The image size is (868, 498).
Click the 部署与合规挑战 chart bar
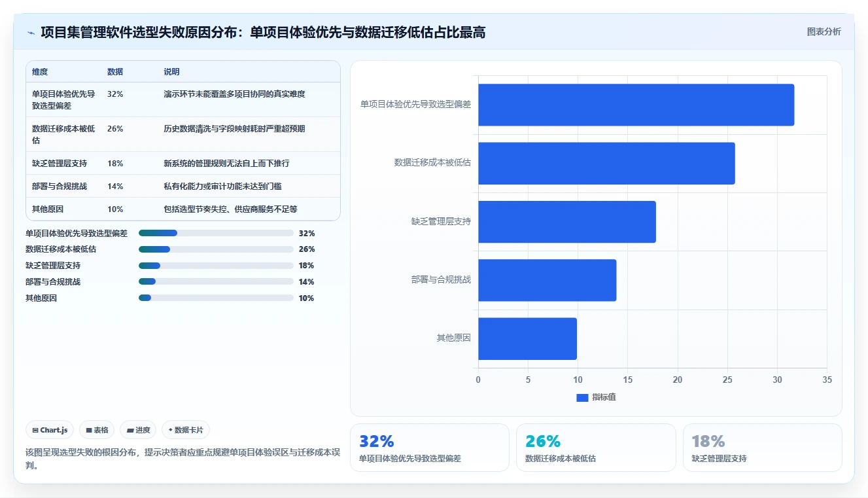[547, 280]
